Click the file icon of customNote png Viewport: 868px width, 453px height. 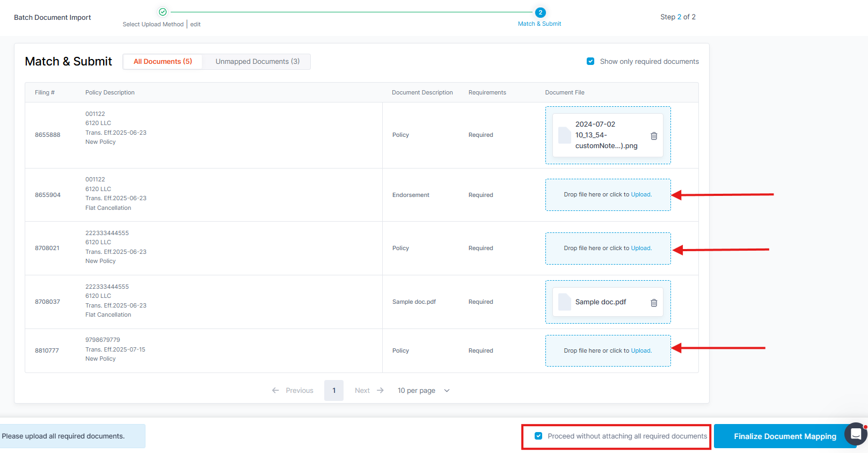565,135
